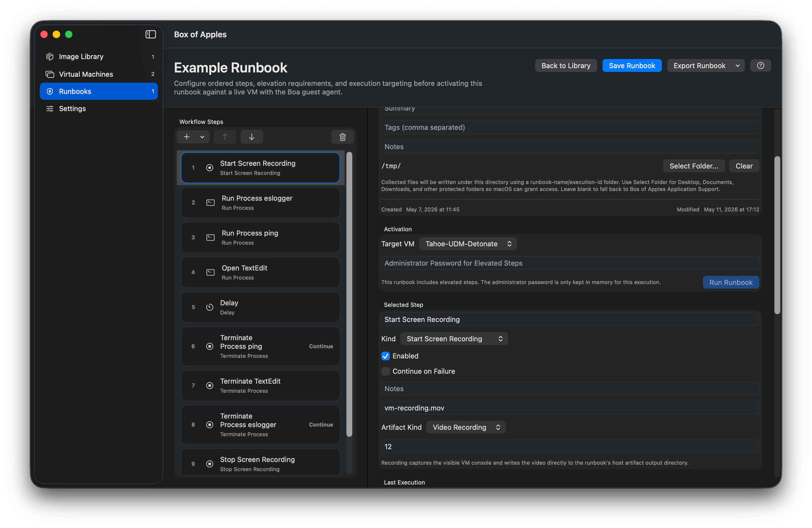Select step 3 Run Process ping
The height and width of the screenshot is (528, 812).
(260, 237)
